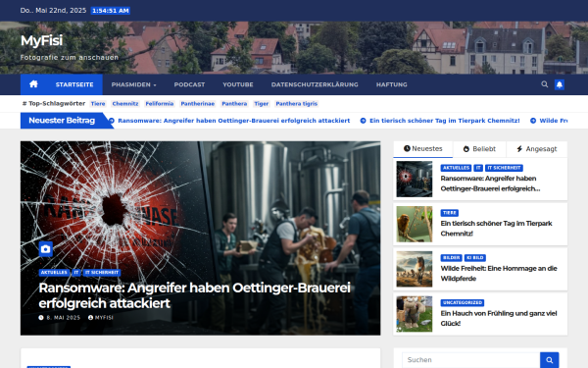Open the Startseite menu item
Image resolution: width=588 pixels, height=368 pixels.
click(x=74, y=84)
